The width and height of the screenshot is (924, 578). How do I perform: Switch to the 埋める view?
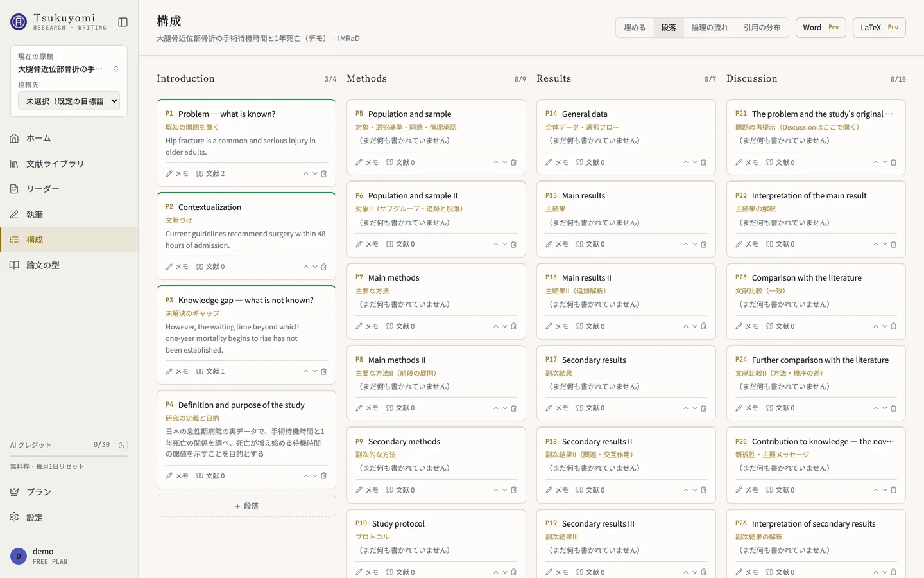click(635, 28)
